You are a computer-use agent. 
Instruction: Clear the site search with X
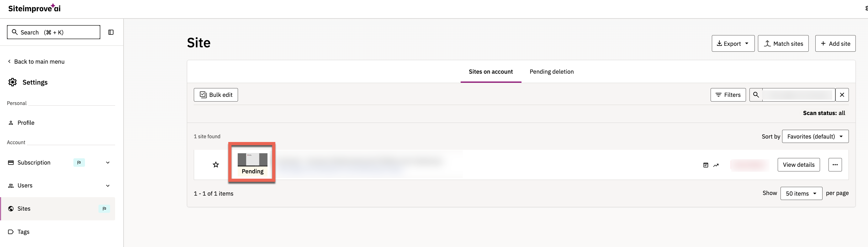[842, 95]
